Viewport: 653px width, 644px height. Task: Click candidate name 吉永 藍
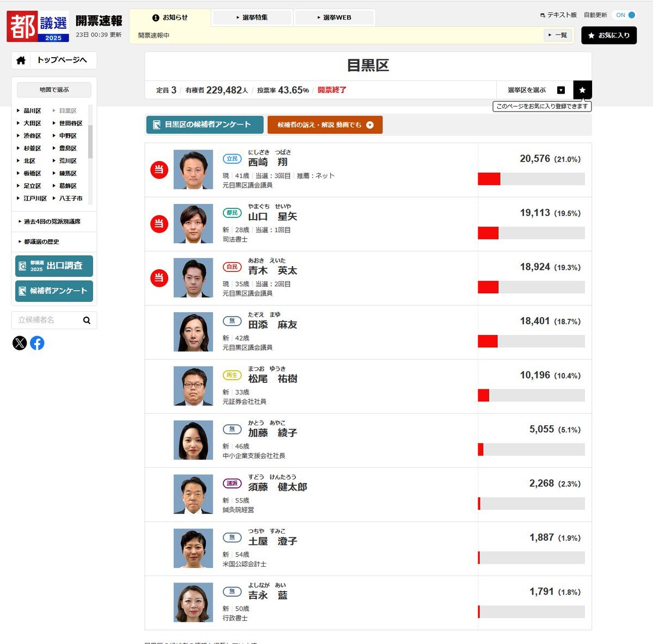pyautogui.click(x=268, y=595)
